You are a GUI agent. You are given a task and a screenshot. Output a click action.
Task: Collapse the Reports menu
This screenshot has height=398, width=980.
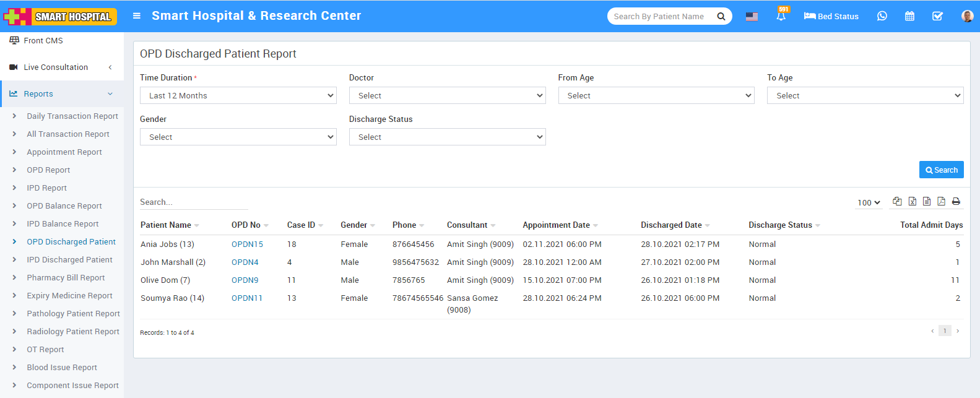click(x=62, y=94)
